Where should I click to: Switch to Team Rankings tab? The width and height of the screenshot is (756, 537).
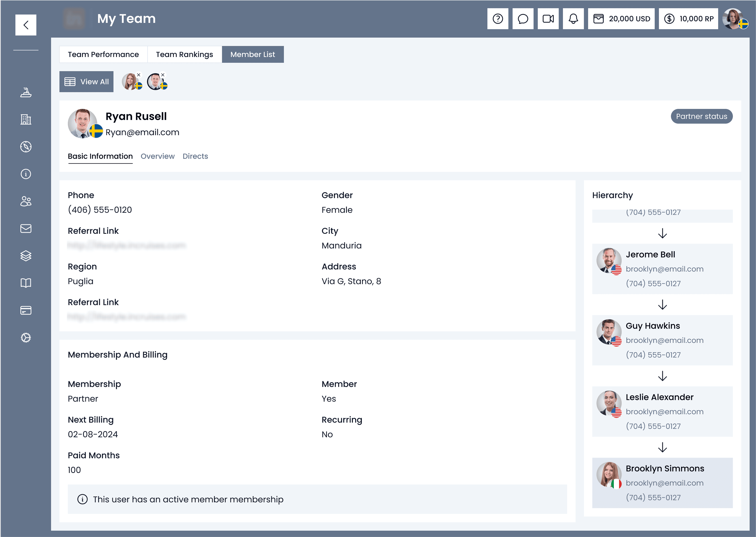[x=185, y=55]
